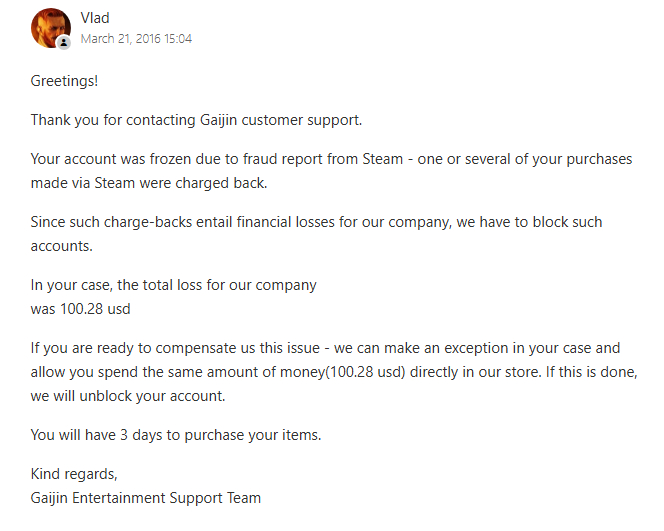The image size is (664, 531).
Task: Click 'one or several of your purchases' phrase
Action: point(525,159)
